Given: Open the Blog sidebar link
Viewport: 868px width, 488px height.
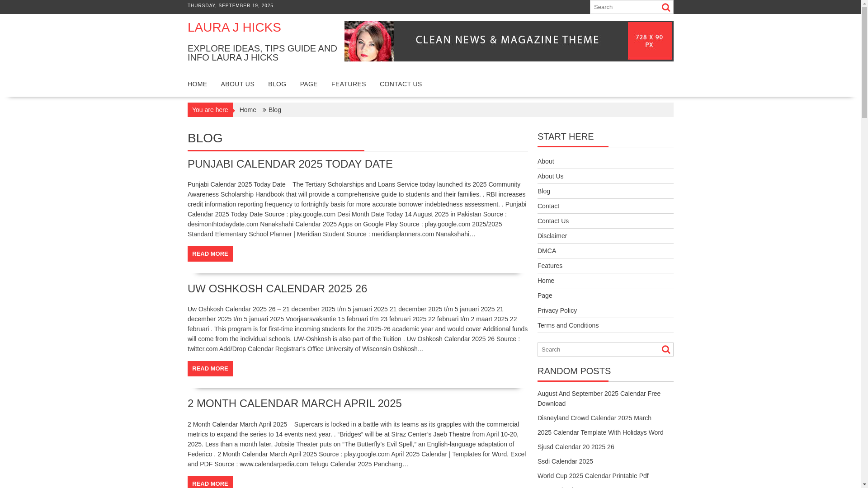Looking at the screenshot, I should (x=544, y=191).
